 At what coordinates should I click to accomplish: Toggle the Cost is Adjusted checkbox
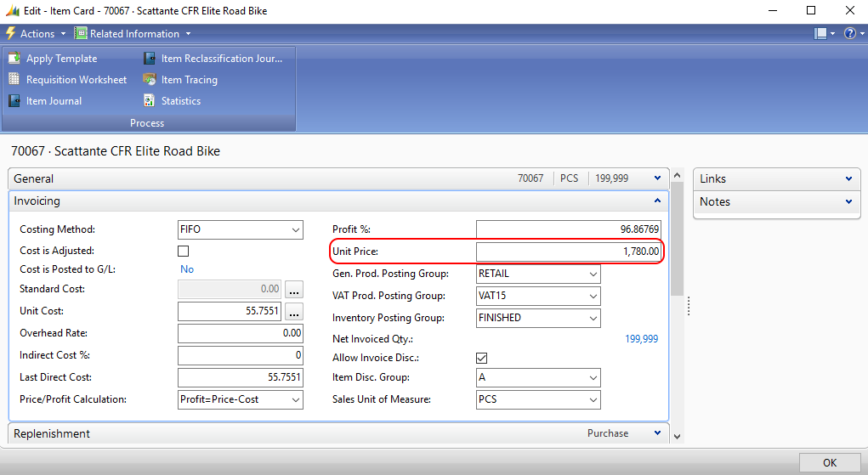184,252
